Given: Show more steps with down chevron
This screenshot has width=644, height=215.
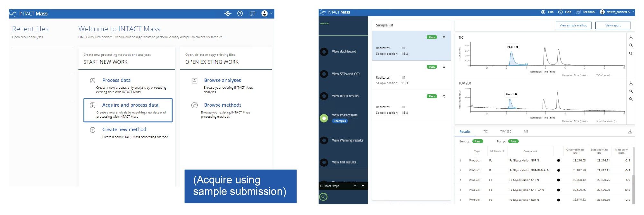Looking at the screenshot, I should 363,186.
